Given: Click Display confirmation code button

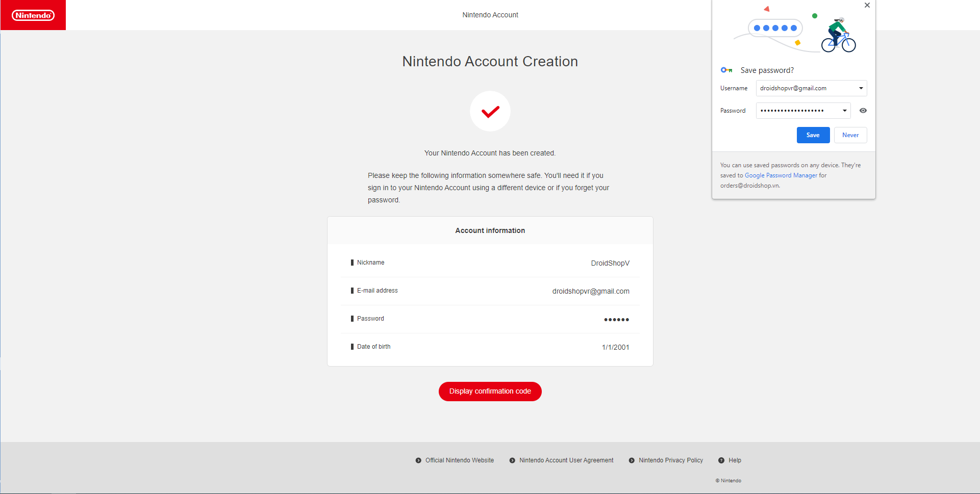Looking at the screenshot, I should point(490,392).
